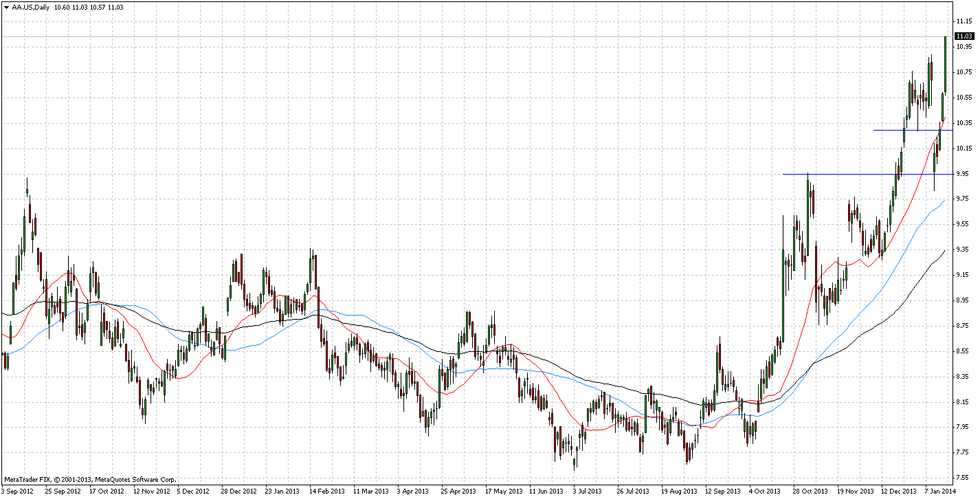Click the small triangle before AA.US,Daily
Image resolution: width=980 pixels, height=497 pixels.
pyautogui.click(x=6, y=6)
